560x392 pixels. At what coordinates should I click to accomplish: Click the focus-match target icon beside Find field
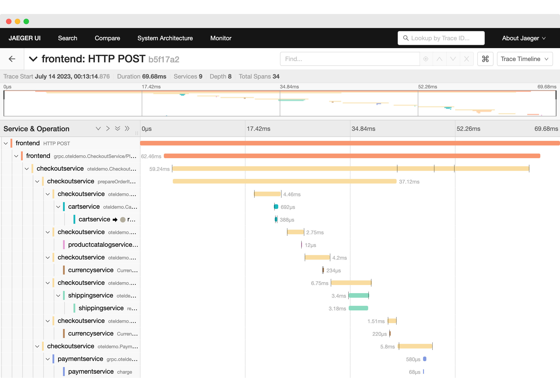click(x=426, y=59)
